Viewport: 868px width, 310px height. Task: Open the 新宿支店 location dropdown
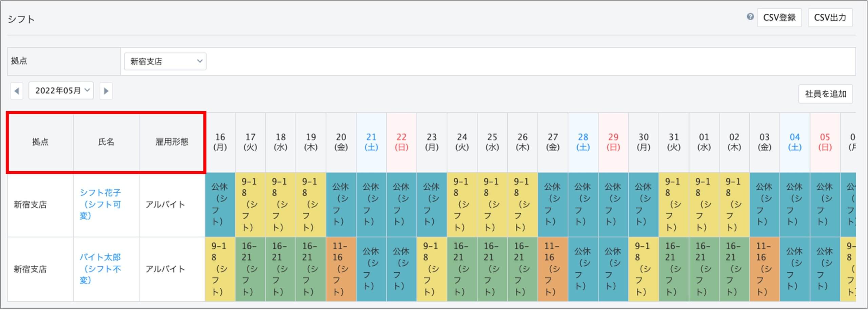coord(165,61)
